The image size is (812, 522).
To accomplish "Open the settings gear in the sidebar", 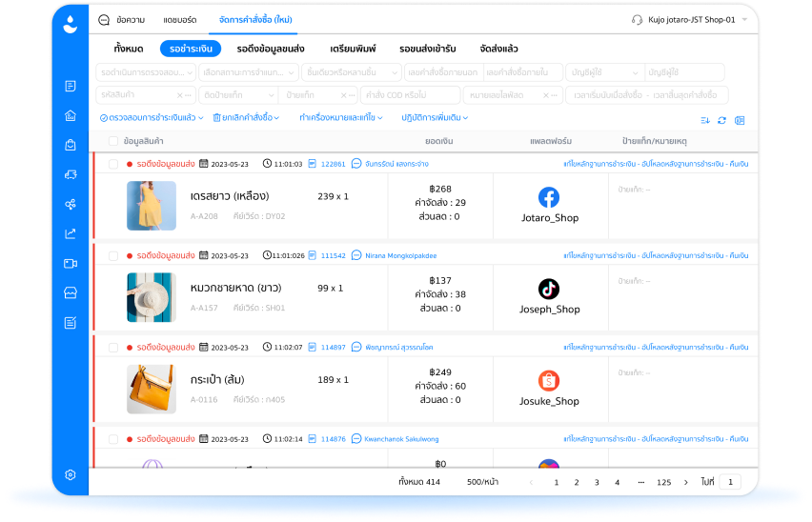I will click(x=71, y=475).
